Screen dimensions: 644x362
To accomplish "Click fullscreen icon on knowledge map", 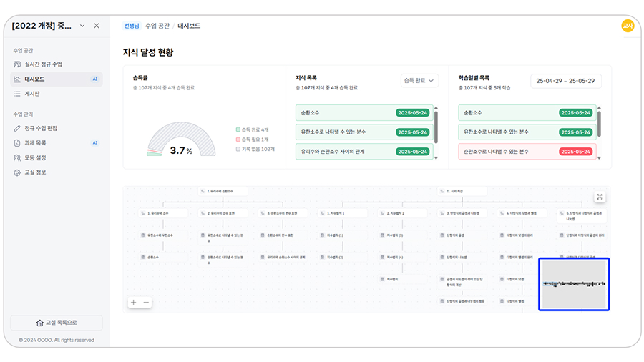I will [600, 197].
